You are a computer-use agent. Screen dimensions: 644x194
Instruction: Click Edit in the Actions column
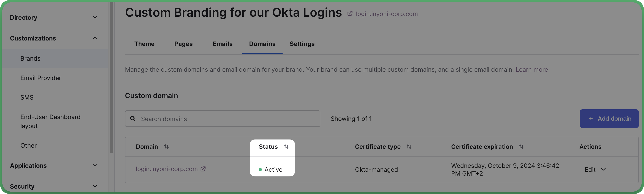coord(590,170)
